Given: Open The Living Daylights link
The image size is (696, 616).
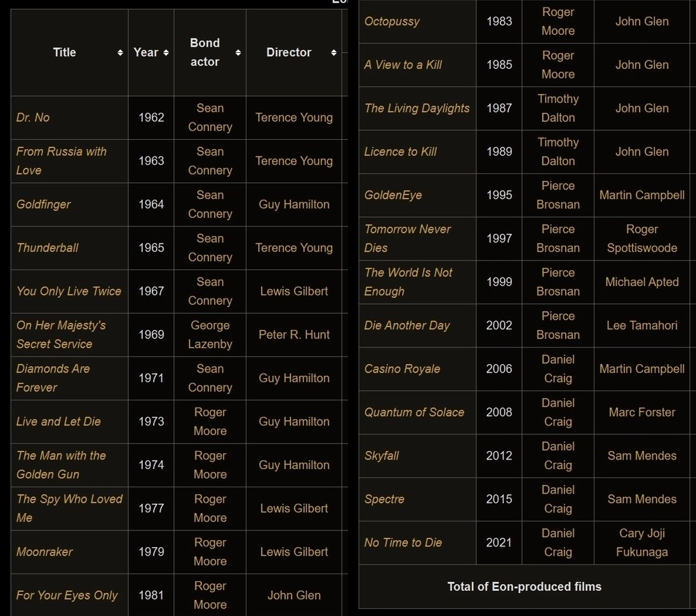Looking at the screenshot, I should click(417, 109).
